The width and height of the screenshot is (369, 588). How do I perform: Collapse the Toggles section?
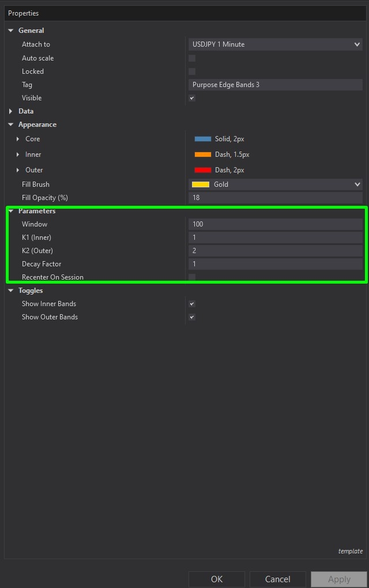coord(10,290)
